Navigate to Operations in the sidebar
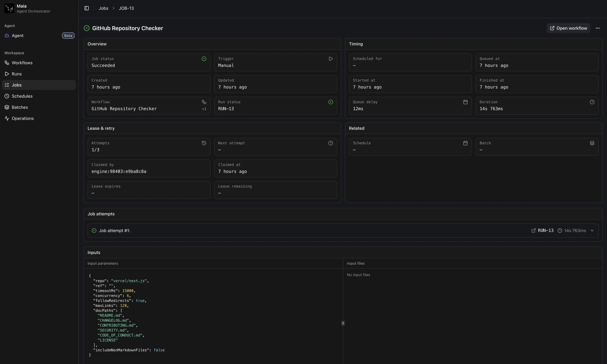Viewport: 607px width, 364px height. pyautogui.click(x=23, y=119)
